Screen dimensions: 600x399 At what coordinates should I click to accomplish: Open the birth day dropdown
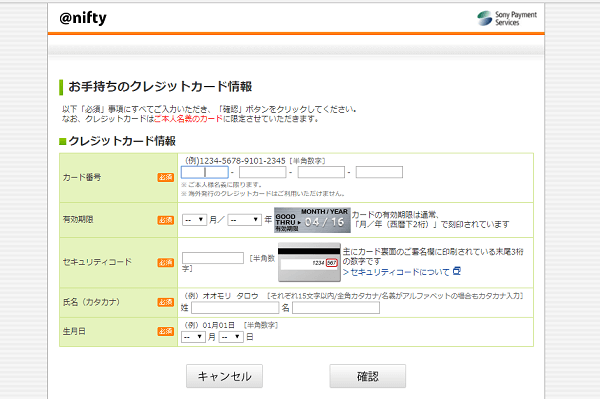click(x=231, y=337)
